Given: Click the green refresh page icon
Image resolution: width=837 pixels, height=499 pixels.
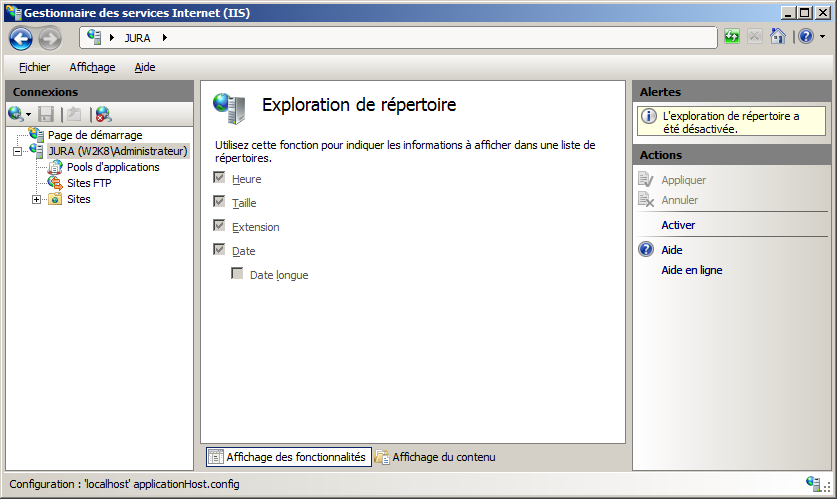Looking at the screenshot, I should tap(733, 37).
